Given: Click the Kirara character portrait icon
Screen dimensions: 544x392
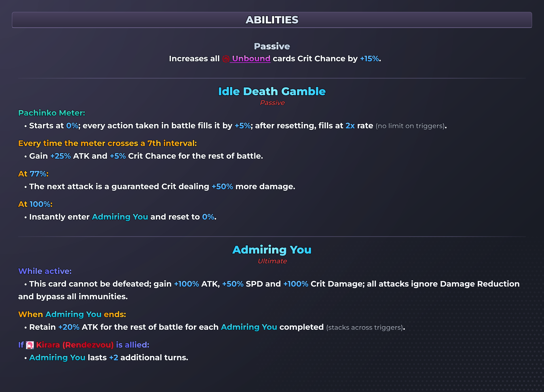Looking at the screenshot, I should pyautogui.click(x=30, y=345).
